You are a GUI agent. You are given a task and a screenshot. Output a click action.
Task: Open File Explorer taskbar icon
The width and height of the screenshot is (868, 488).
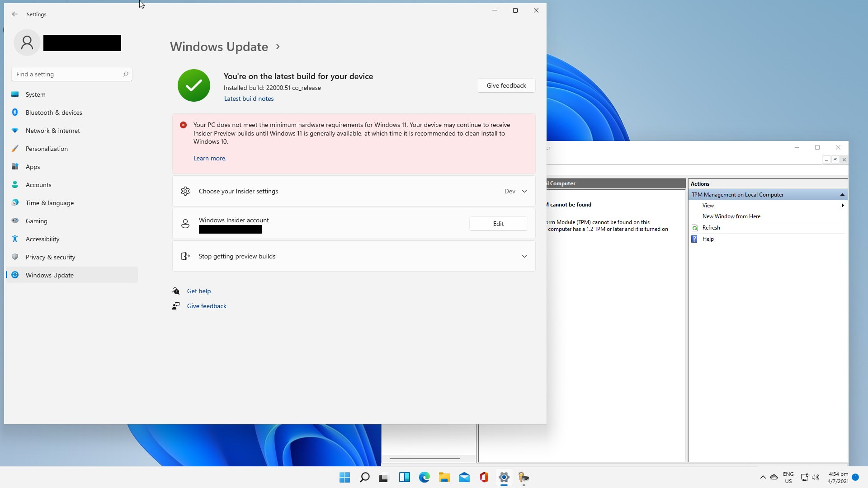444,477
